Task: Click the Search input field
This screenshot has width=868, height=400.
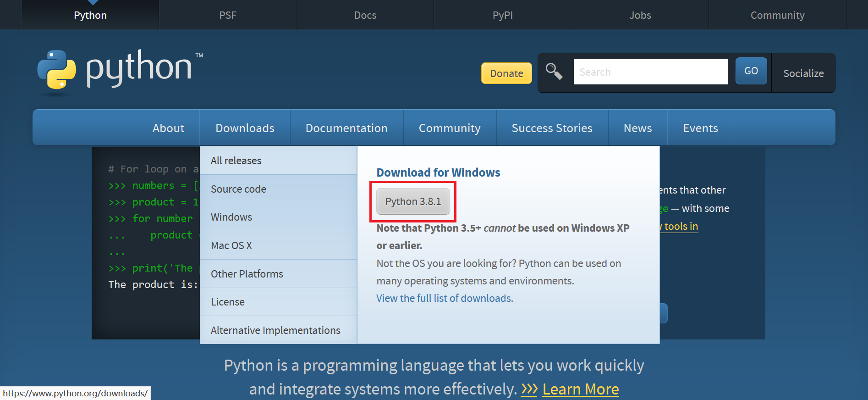Action: (x=650, y=72)
